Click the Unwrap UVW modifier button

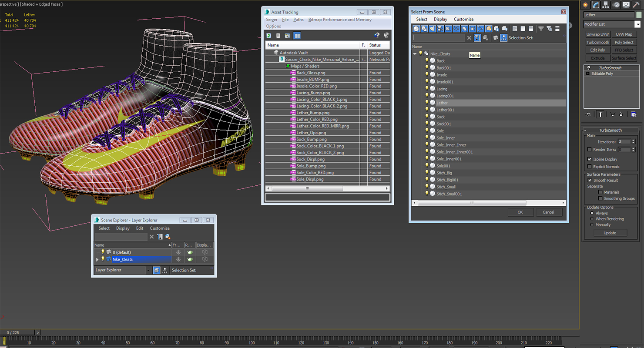[x=597, y=34]
